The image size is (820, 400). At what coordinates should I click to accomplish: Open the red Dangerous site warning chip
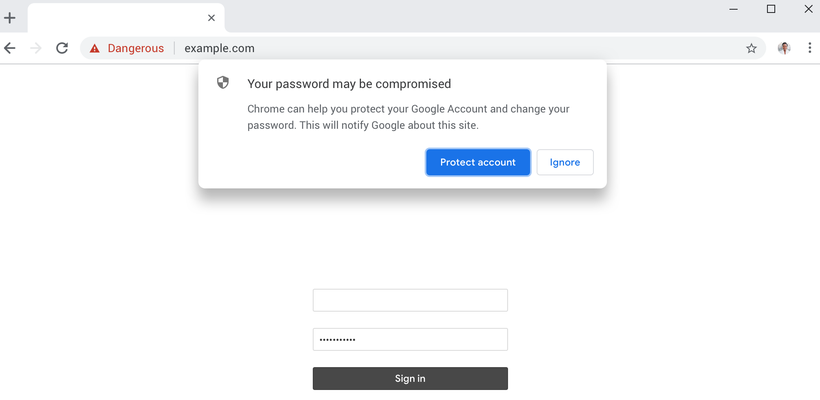[x=127, y=49]
